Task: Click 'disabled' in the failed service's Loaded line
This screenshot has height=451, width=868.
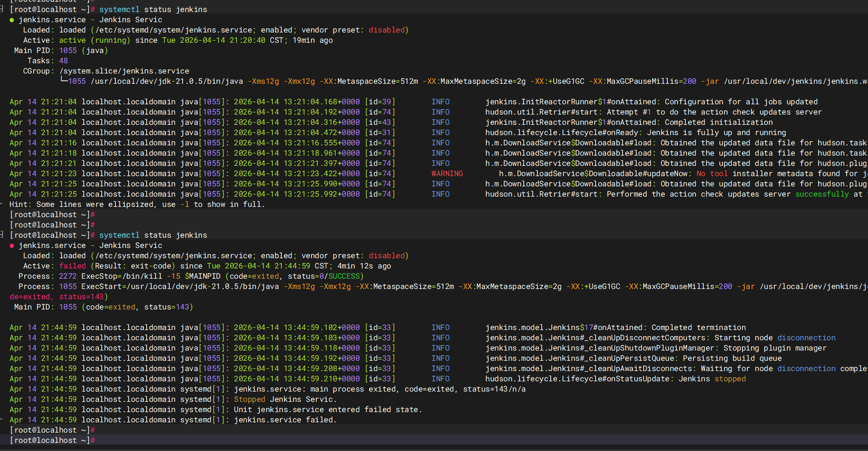Action: tap(387, 256)
